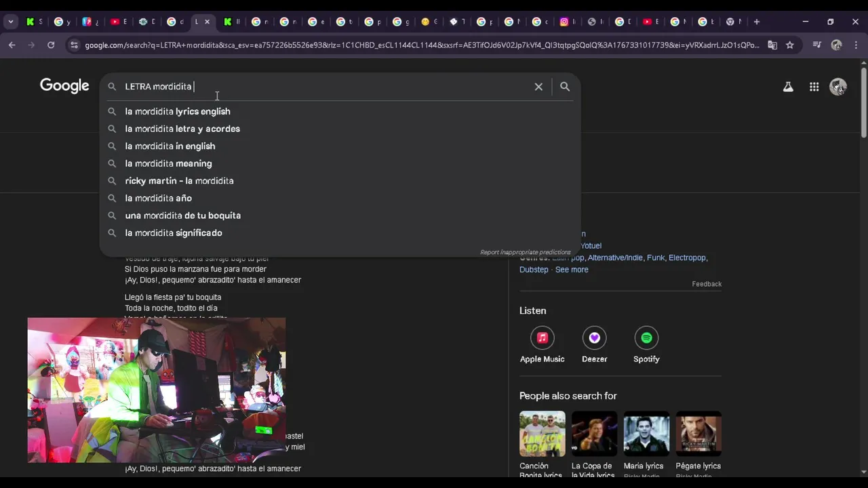The width and height of the screenshot is (868, 488).
Task: Bookmark this page with the star
Action: [x=790, y=45]
